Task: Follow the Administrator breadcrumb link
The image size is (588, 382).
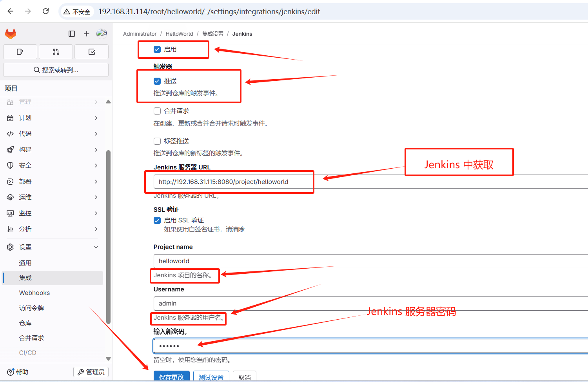Action: coord(140,34)
